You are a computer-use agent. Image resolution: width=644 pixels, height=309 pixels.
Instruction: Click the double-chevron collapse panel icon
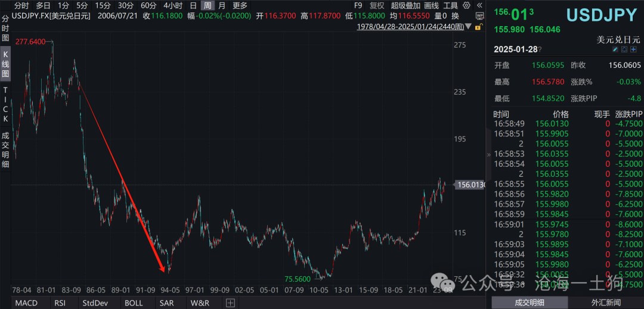478,5
